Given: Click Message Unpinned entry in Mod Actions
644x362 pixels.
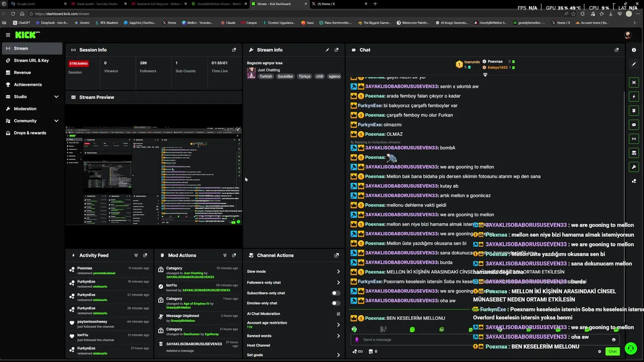Looking at the screenshot, I should point(198,318).
